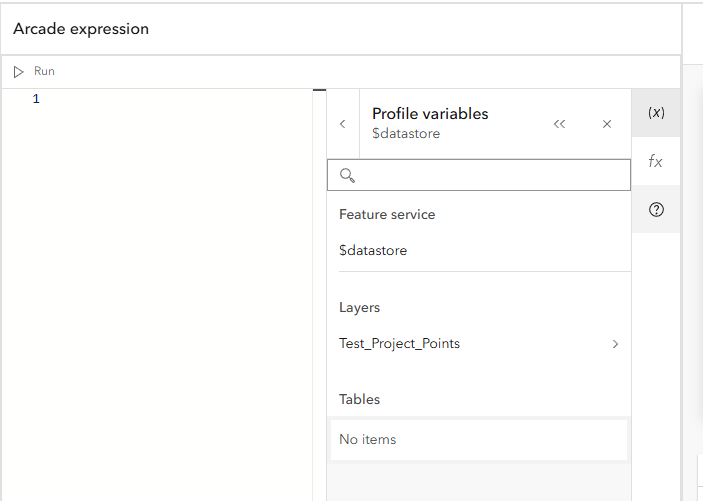Expand Test_Project_Points with the right chevron
The image size is (703, 501).
point(615,344)
